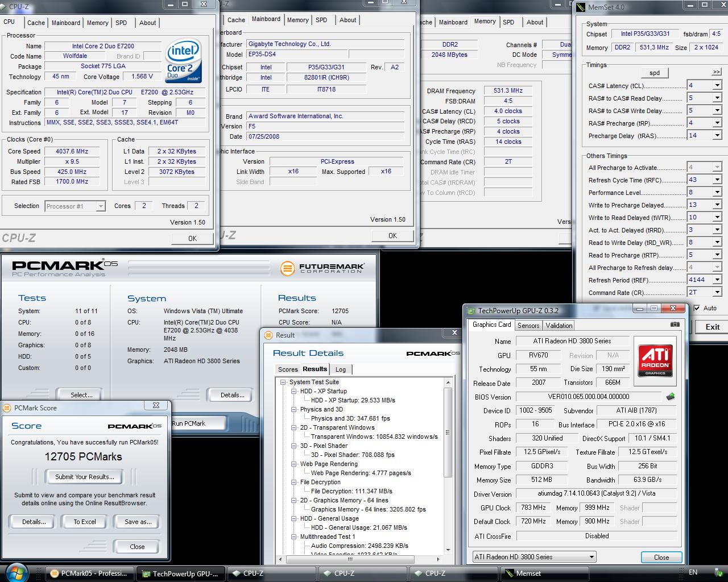Click the Save as... button
The image size is (728, 582).
tap(138, 522)
